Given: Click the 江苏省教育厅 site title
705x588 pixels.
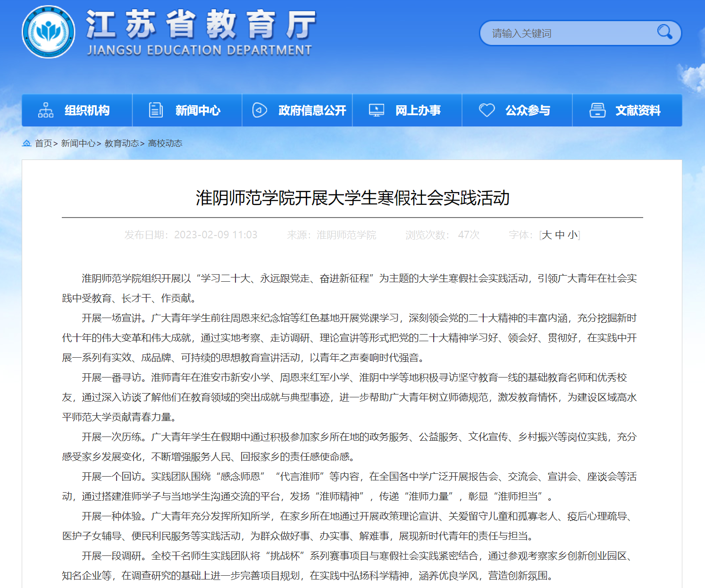Looking at the screenshot, I should point(201,24).
